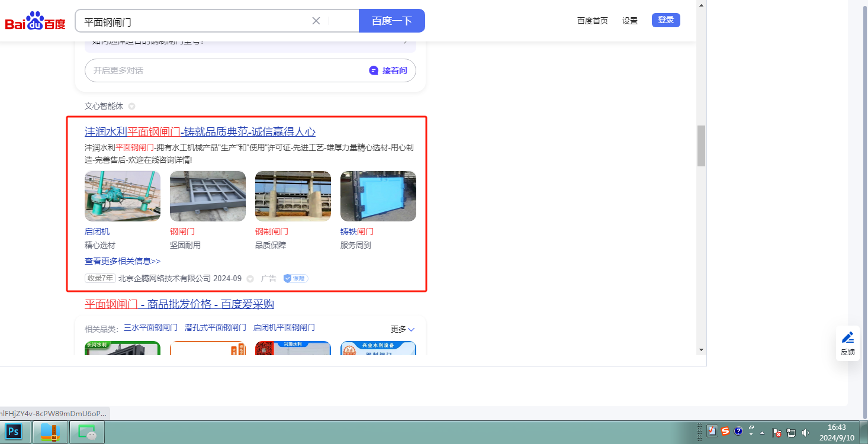
Task: Click the 保障 shield badge
Action: point(295,278)
